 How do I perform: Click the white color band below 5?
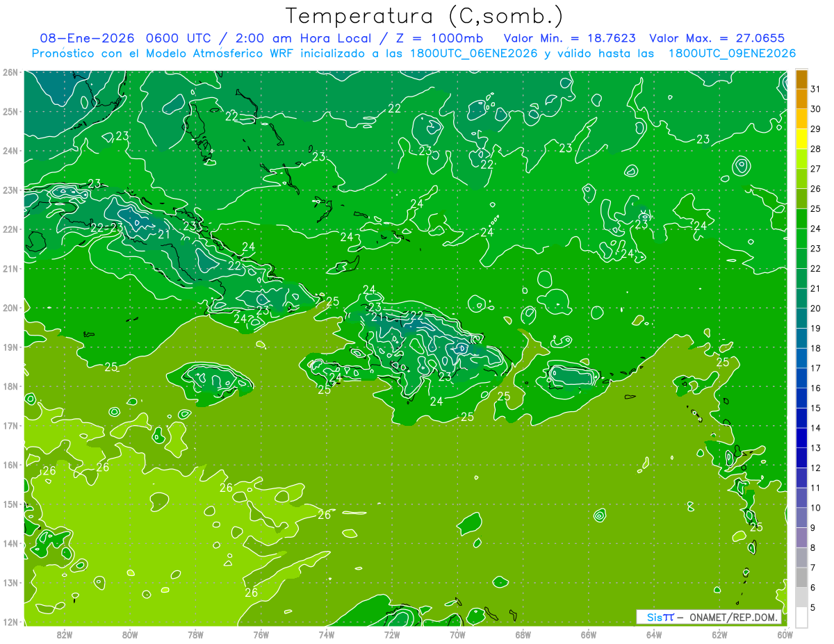pyautogui.click(x=801, y=617)
